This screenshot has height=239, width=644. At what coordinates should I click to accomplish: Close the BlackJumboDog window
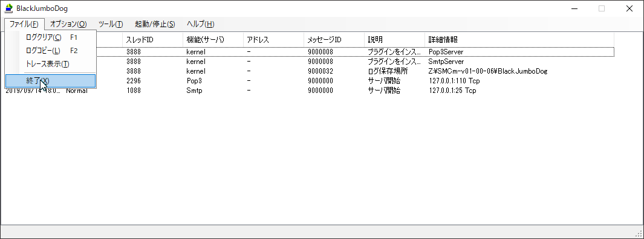(629, 8)
